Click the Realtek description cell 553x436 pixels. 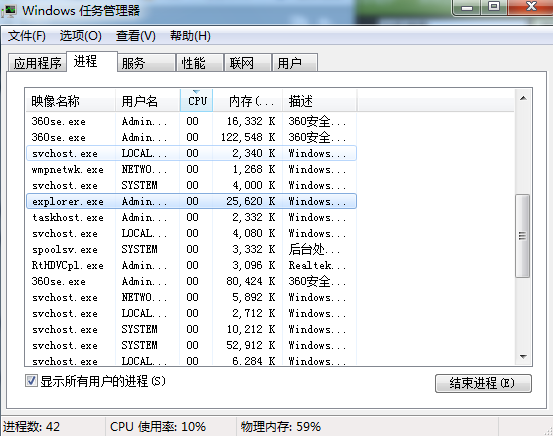tap(317, 265)
